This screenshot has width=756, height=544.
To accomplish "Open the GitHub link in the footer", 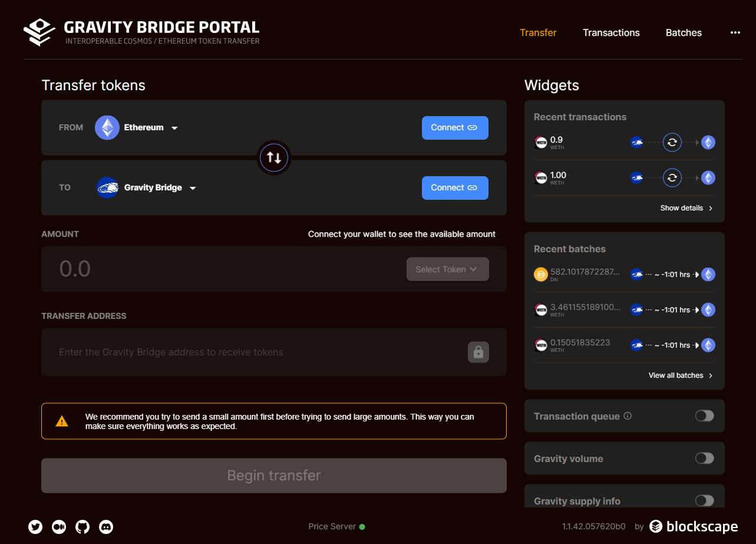I will (x=82, y=527).
